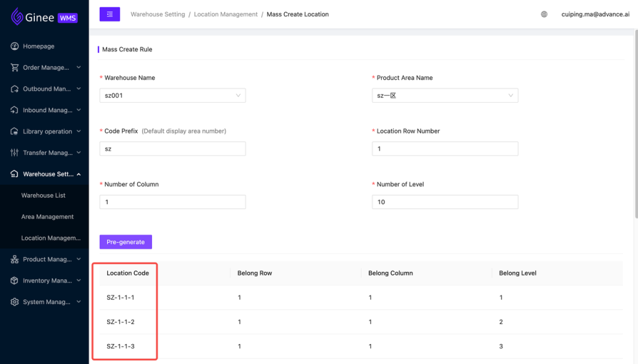Click the Library operation icon
Image resolution: width=638 pixels, height=364 pixels.
[x=15, y=131]
